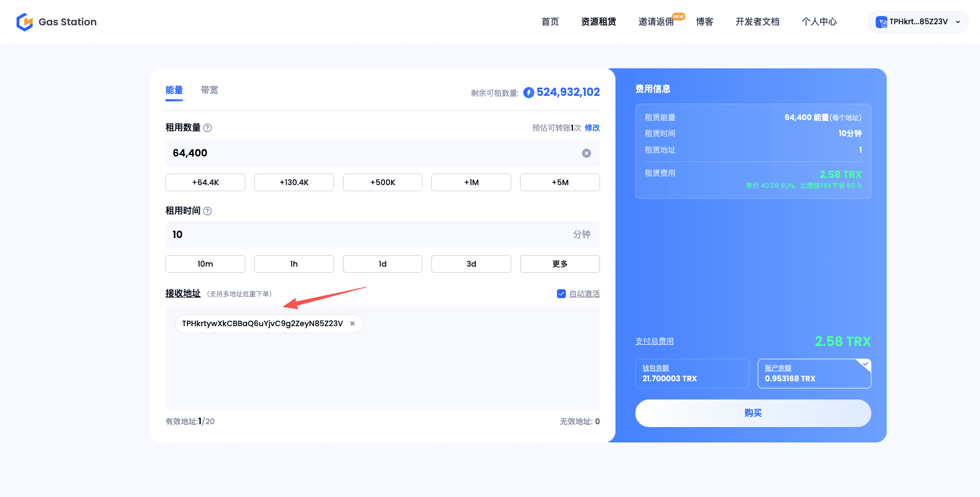
Task: Toggle the 自动激活 checkbox
Action: (561, 294)
